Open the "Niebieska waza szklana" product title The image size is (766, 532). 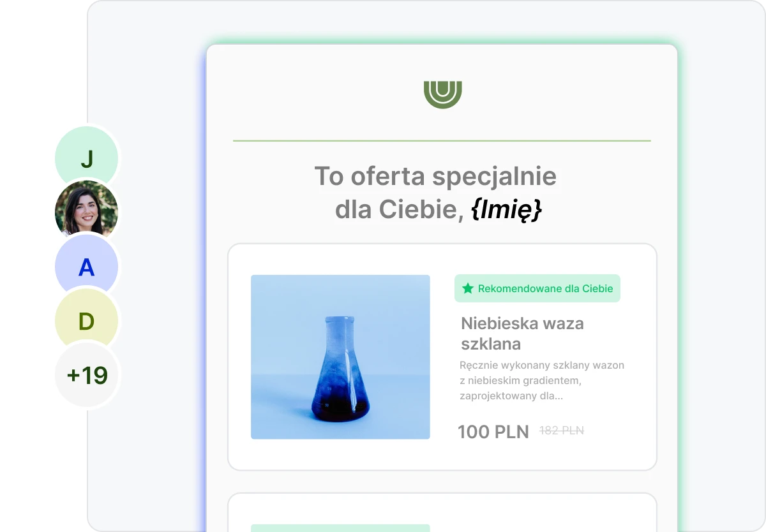coord(522,333)
